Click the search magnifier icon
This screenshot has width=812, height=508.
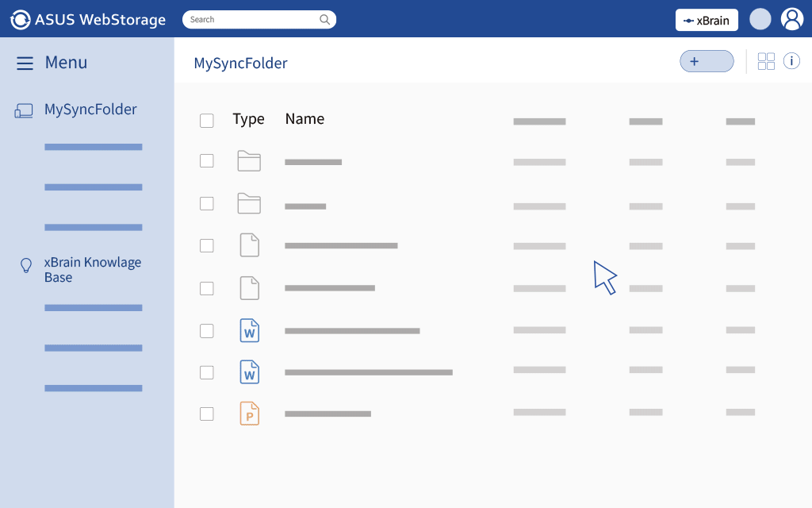[x=324, y=20]
